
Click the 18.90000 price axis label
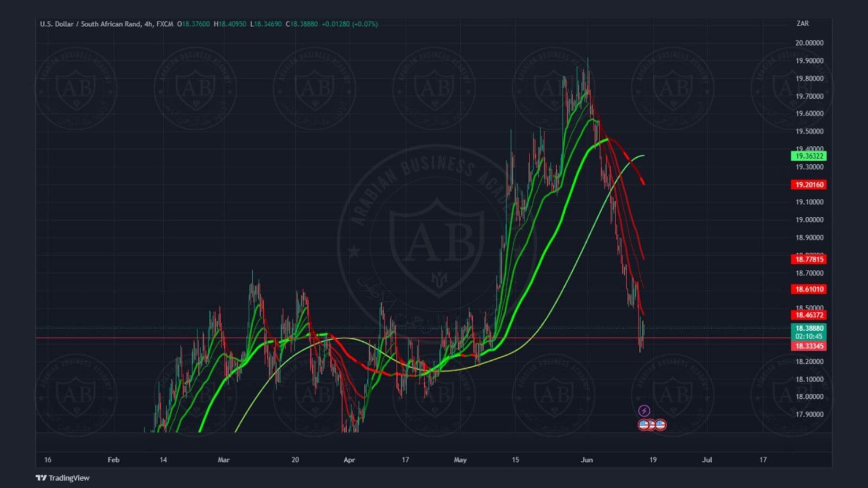click(x=810, y=238)
